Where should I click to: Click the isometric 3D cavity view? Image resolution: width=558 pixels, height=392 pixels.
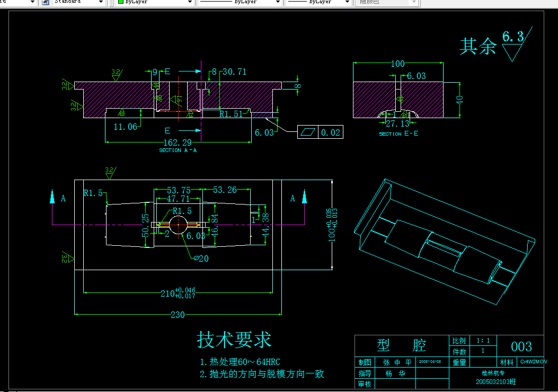click(x=445, y=242)
